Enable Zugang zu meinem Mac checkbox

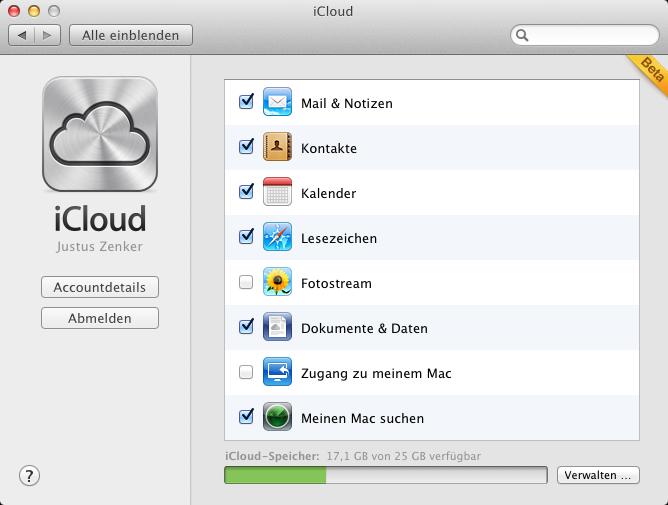pos(246,372)
